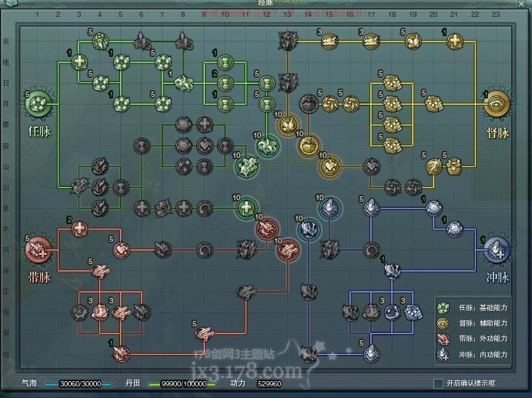Click column number 1 in the grid header
Image resolution: width=532 pixels, height=398 pixels.
(x=37, y=15)
